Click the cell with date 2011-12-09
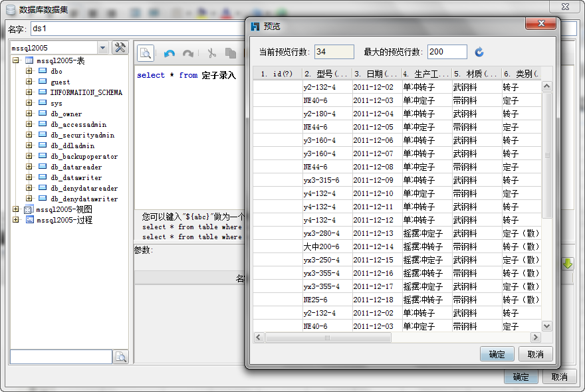The image size is (585, 392). point(377,180)
